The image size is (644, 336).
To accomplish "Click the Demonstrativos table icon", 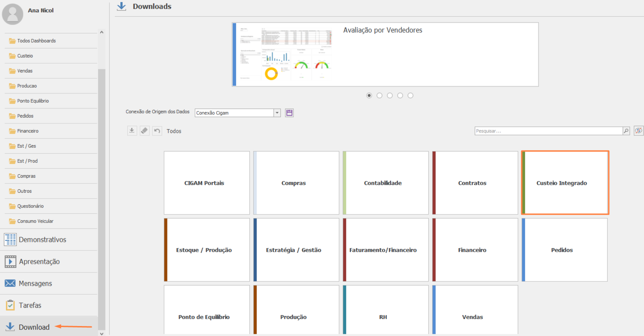I will click(10, 239).
